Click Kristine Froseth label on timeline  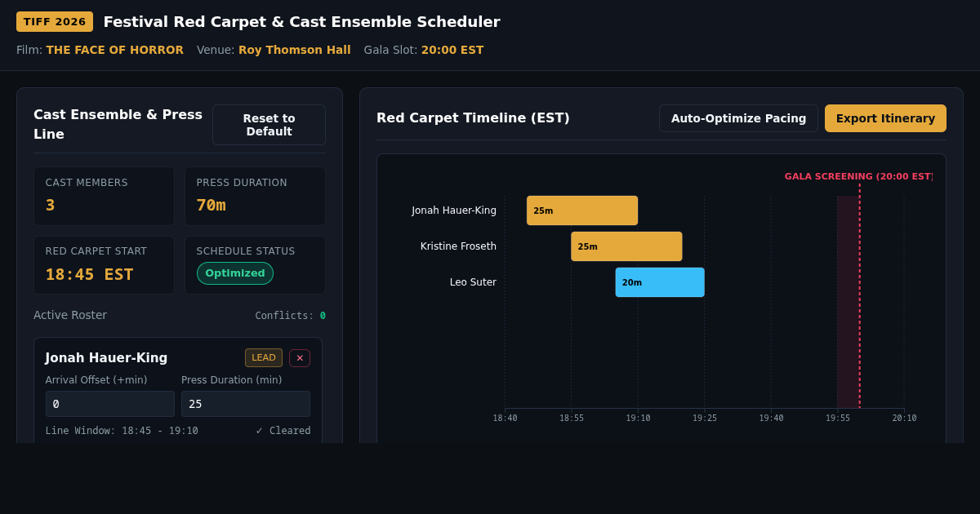click(x=458, y=246)
